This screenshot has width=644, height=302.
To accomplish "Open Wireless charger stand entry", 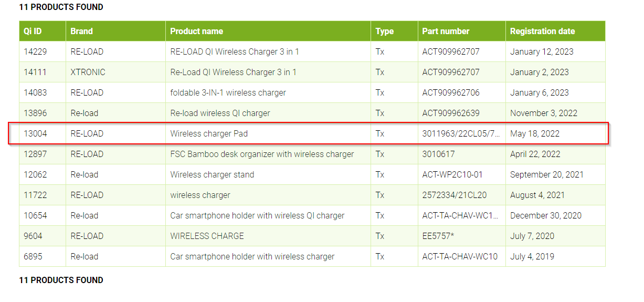I will pos(212,175).
